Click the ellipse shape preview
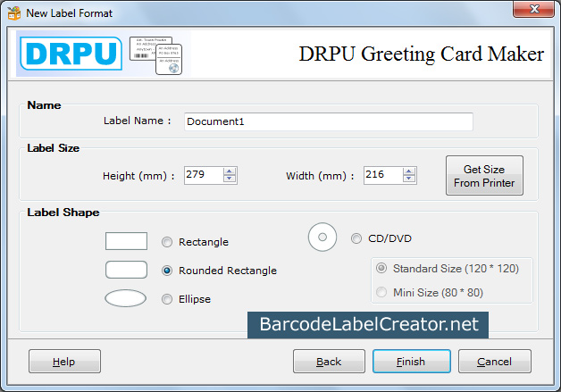The height and width of the screenshot is (392, 561). click(x=126, y=298)
